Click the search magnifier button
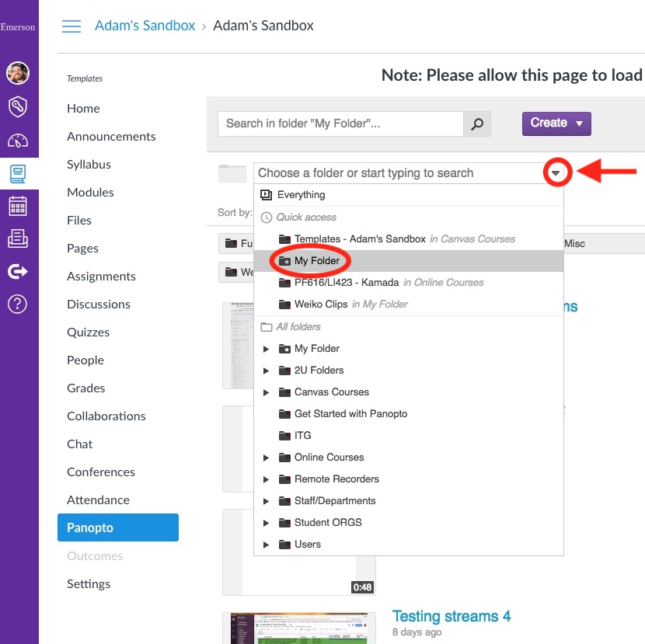The height and width of the screenshot is (644, 645). [477, 124]
